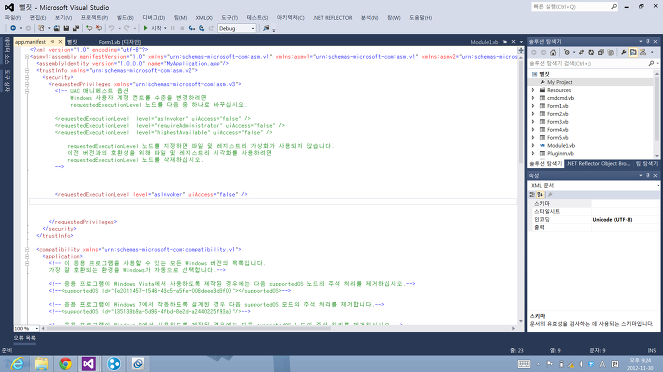Click the green start debugging arrow
663x372 pixels.
pyautogui.click(x=145, y=28)
